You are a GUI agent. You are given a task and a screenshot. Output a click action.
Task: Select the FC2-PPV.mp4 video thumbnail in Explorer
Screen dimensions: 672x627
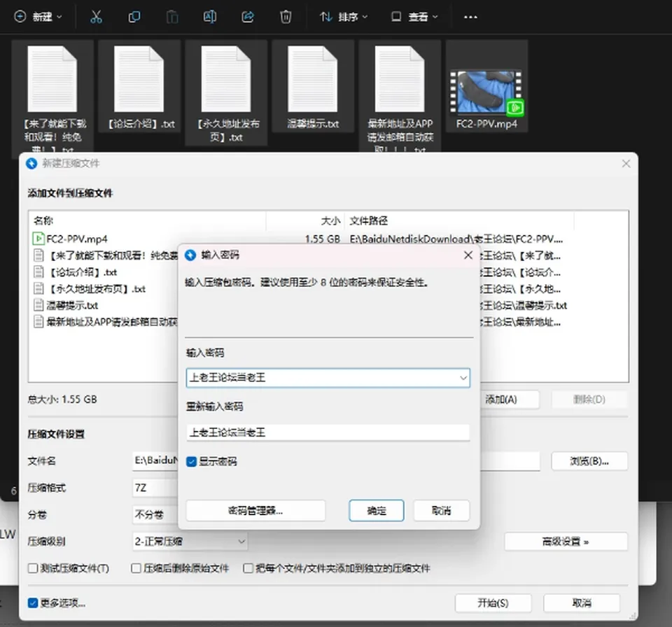pyautogui.click(x=486, y=92)
